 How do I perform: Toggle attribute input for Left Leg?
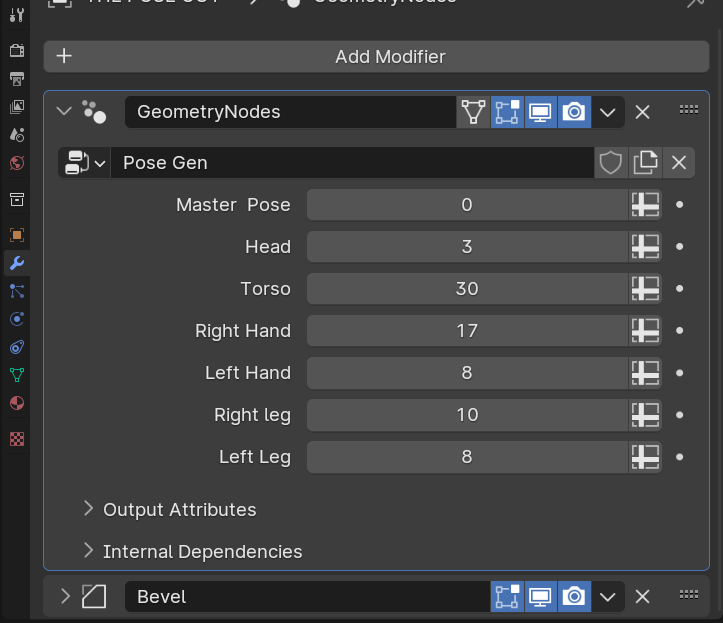click(x=645, y=457)
